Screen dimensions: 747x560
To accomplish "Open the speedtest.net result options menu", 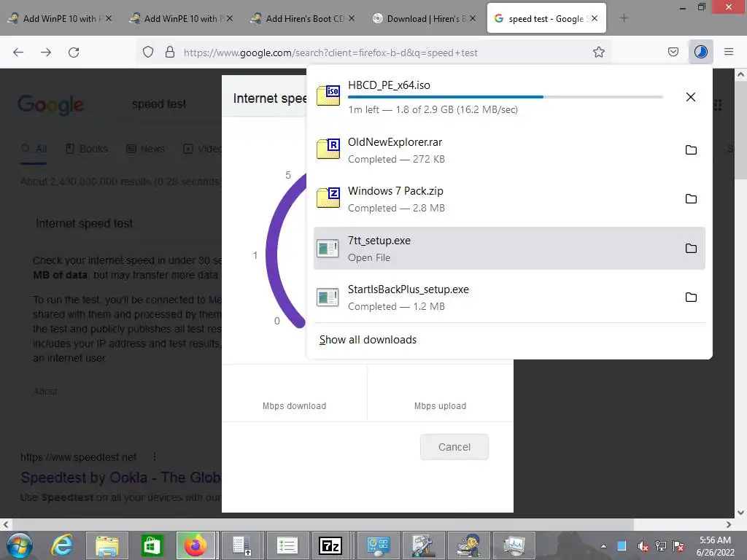I will 155,457.
